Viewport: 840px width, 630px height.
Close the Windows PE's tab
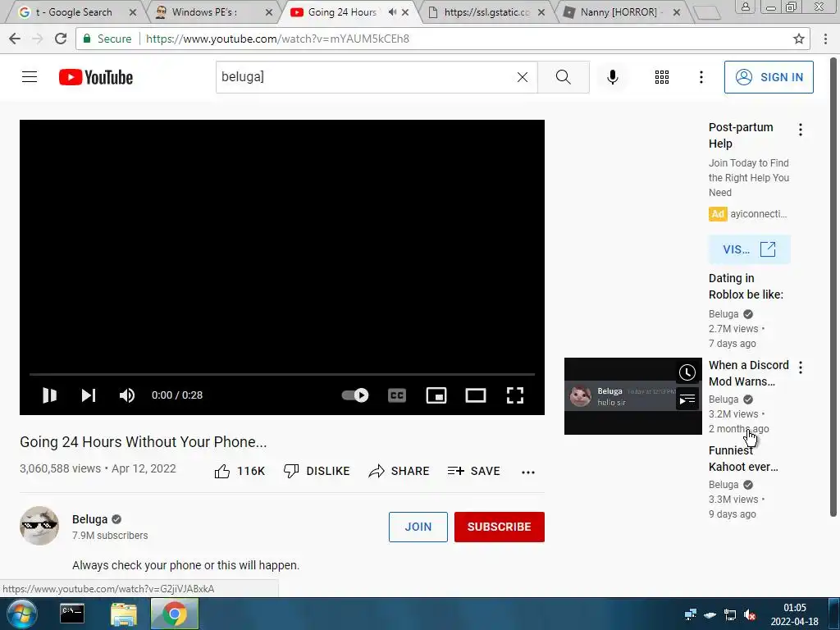pos(268,12)
